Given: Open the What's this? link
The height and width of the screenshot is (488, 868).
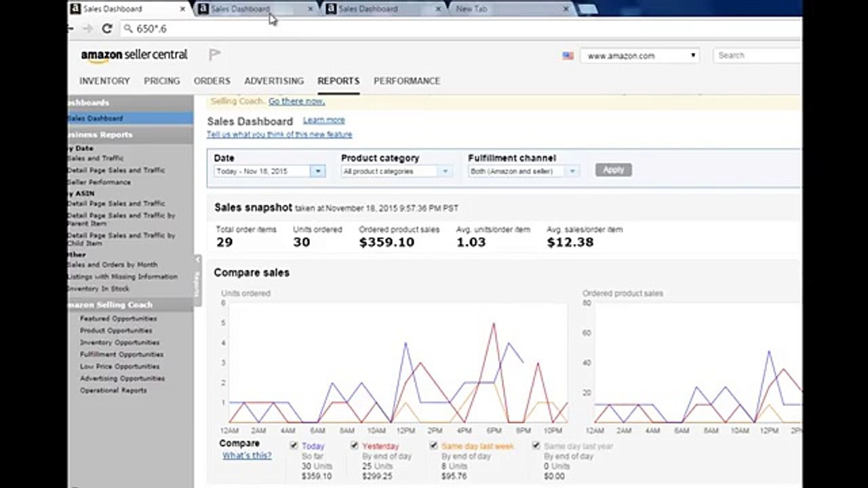Looking at the screenshot, I should [x=247, y=455].
